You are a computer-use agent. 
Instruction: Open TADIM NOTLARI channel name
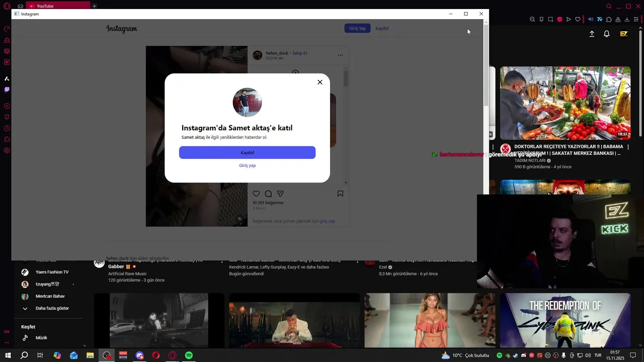[x=530, y=160]
